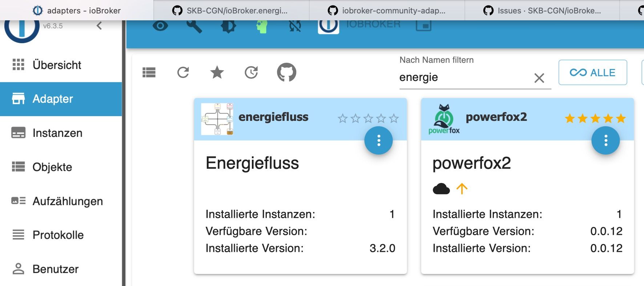Refresh the adapter list
The image size is (644, 286).
point(183,73)
